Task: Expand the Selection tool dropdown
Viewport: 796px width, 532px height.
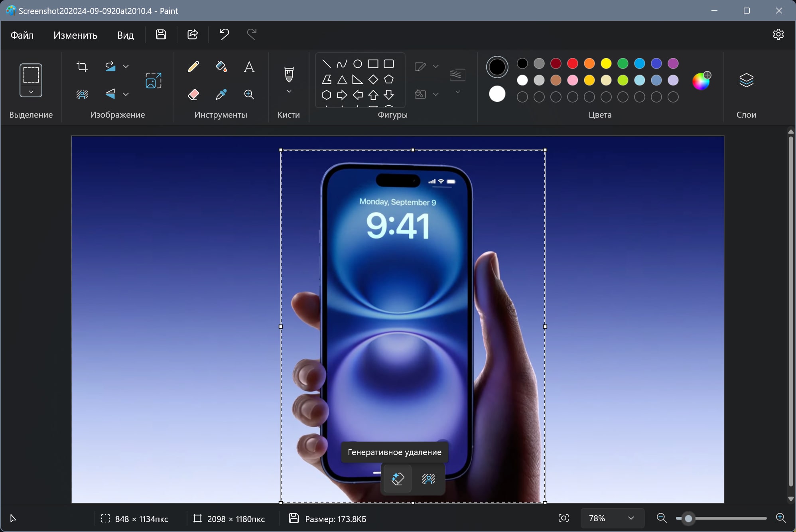Action: pos(31,92)
